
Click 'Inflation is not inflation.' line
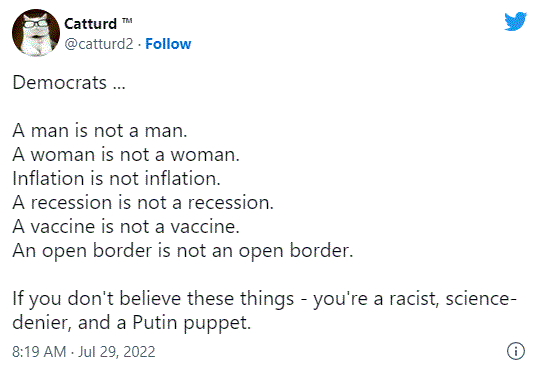pyautogui.click(x=116, y=179)
